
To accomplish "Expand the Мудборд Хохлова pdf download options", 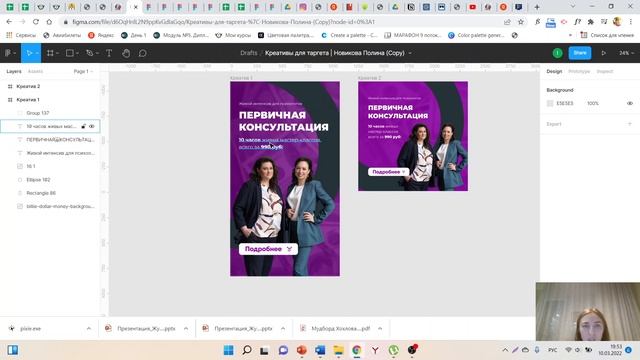I will (380, 329).
